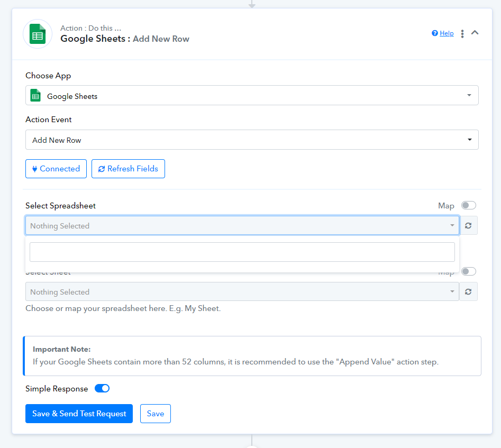Click the Google Sheets logo in the header

click(x=38, y=34)
